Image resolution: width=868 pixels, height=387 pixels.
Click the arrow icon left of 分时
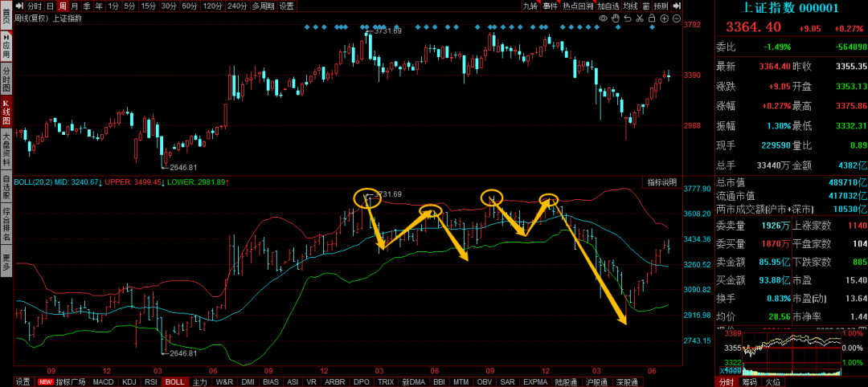20,6
